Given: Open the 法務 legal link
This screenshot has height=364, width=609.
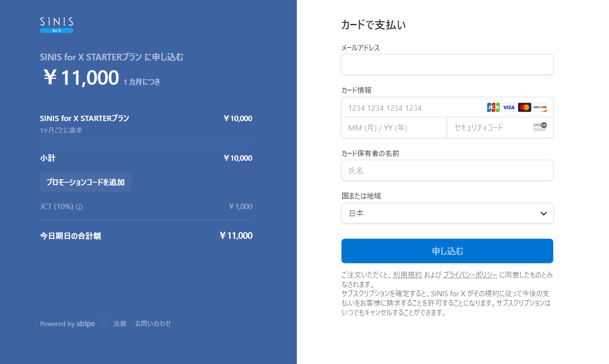Looking at the screenshot, I should [120, 324].
